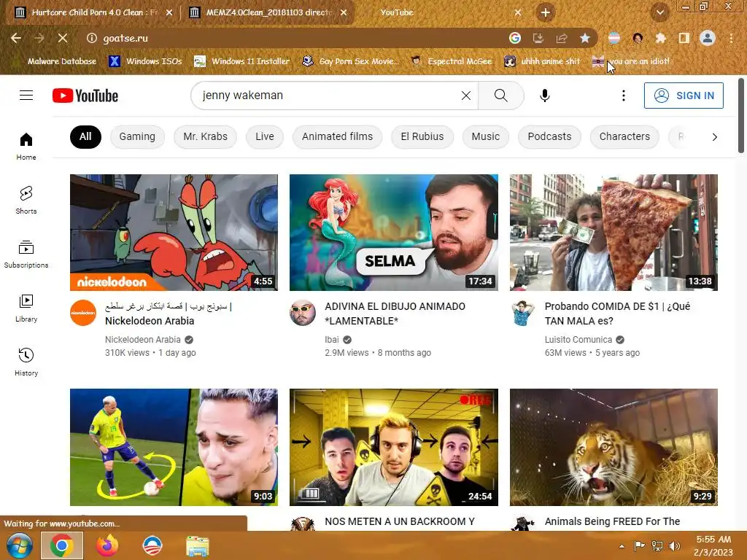This screenshot has height=560, width=747.
Task: Open the uhhh anime shit bookmark
Action: point(542,61)
